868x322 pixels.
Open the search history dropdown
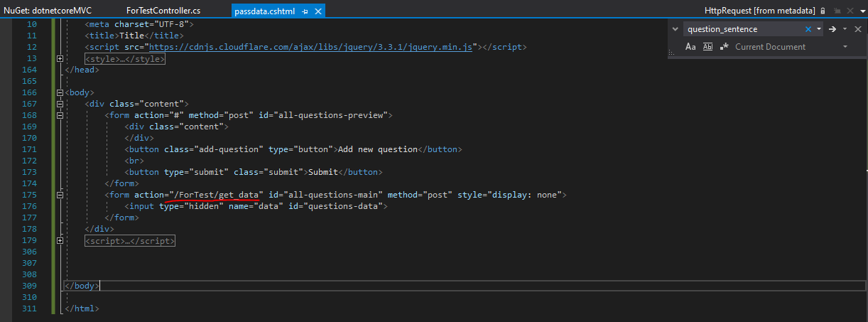pos(819,29)
